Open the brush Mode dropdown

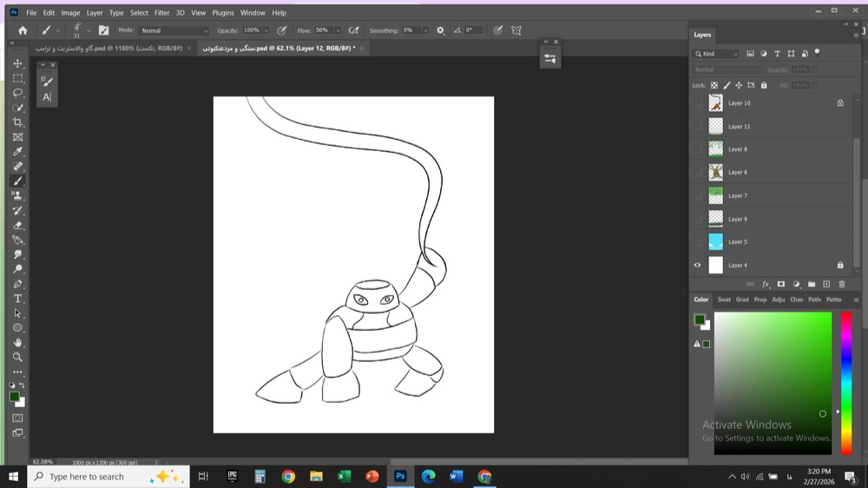tap(174, 30)
